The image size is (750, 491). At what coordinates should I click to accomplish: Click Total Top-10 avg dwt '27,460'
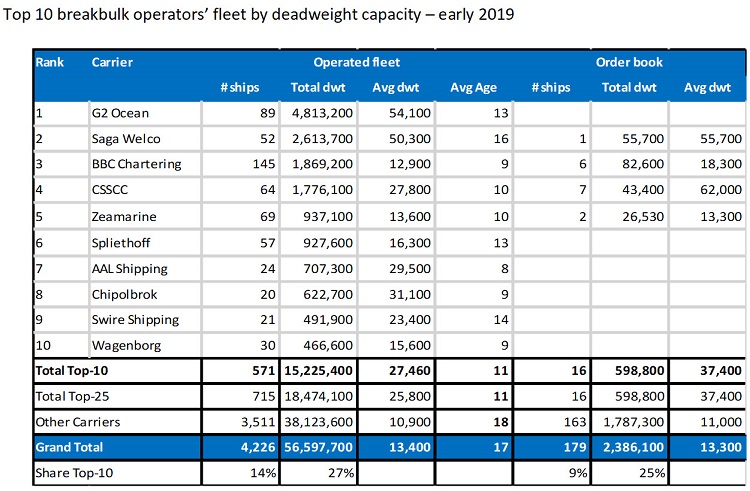[410, 371]
